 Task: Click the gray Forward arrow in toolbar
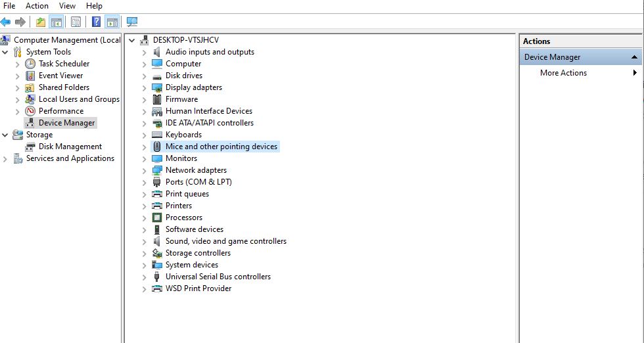coord(20,22)
